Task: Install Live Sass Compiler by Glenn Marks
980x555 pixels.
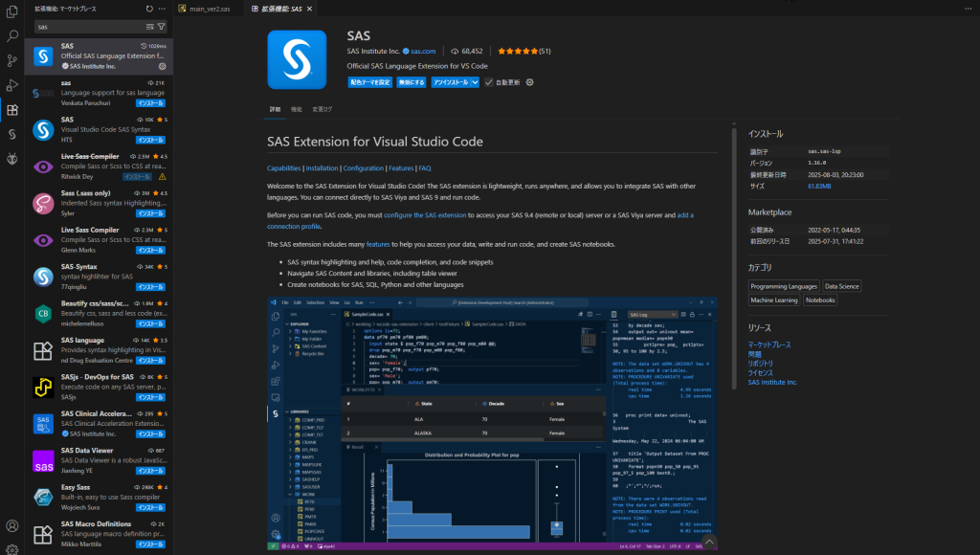Action: (x=150, y=251)
